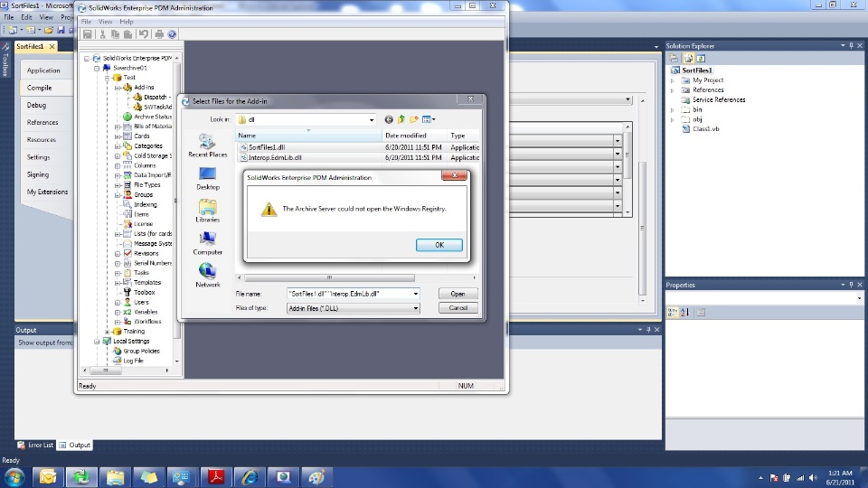Sort files by the Name column header
This screenshot has height=488, width=868.
[308, 136]
